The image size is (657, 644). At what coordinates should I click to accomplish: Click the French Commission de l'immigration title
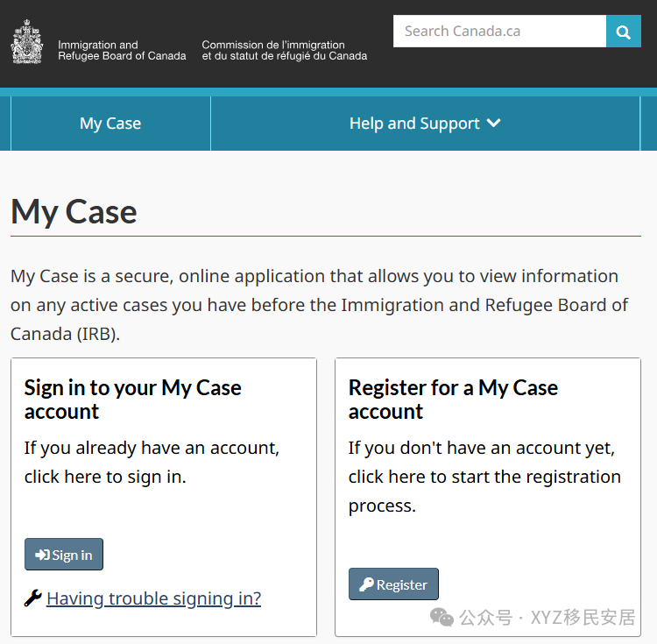click(285, 50)
